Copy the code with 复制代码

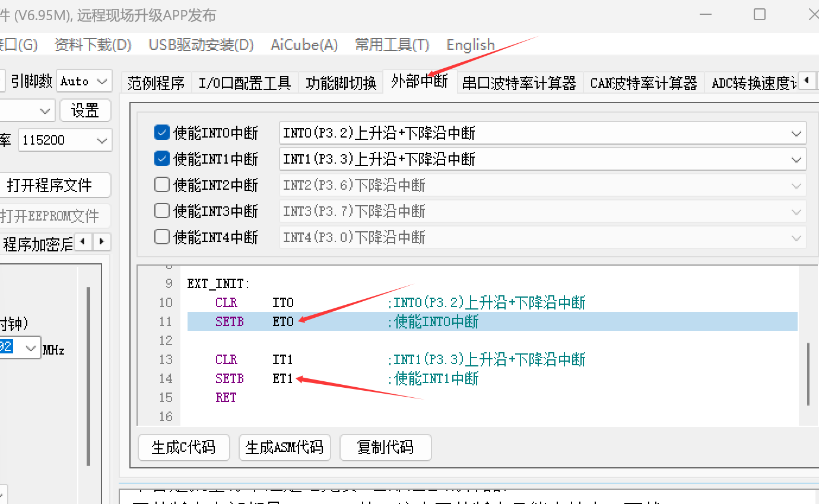(x=385, y=447)
